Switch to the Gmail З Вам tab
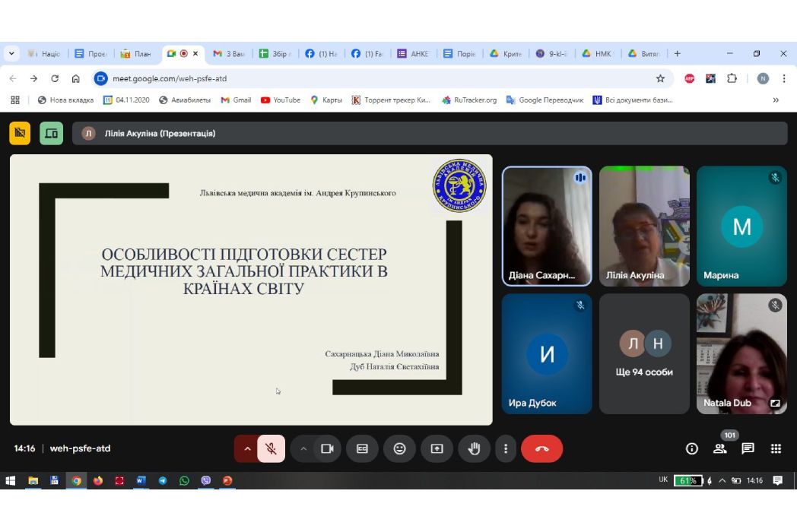The width and height of the screenshot is (797, 532). (229, 53)
